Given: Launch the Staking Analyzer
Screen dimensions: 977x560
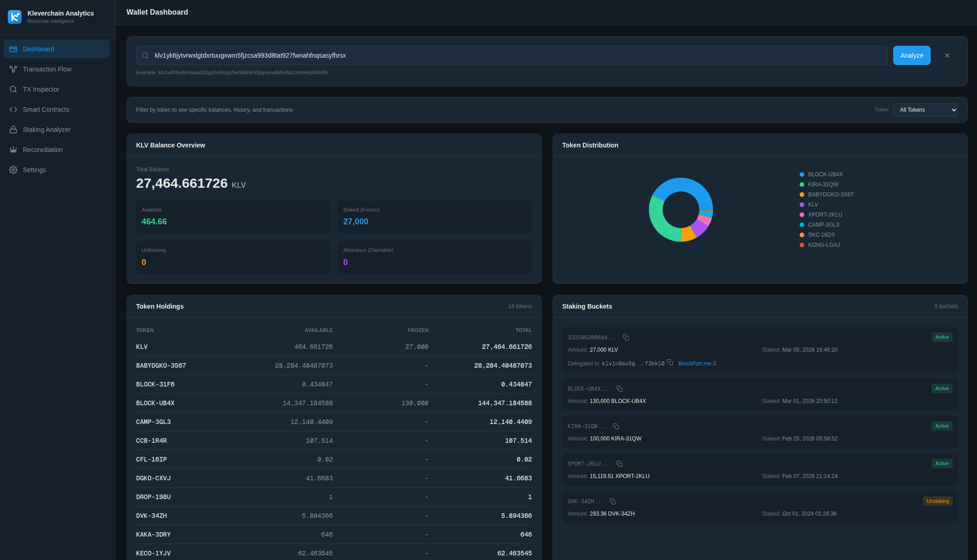Looking at the screenshot, I should pyautogui.click(x=46, y=130).
